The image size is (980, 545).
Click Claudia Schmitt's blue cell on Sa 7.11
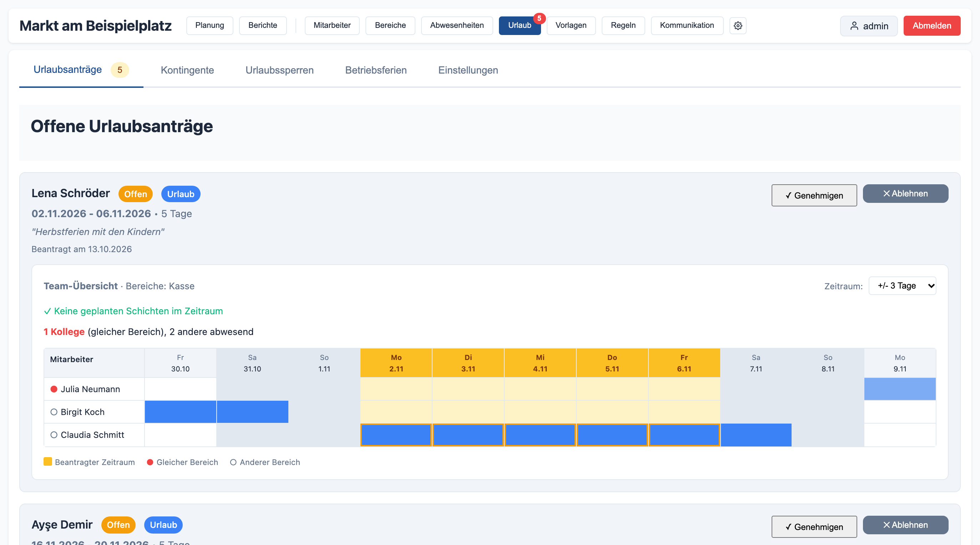pyautogui.click(x=756, y=435)
